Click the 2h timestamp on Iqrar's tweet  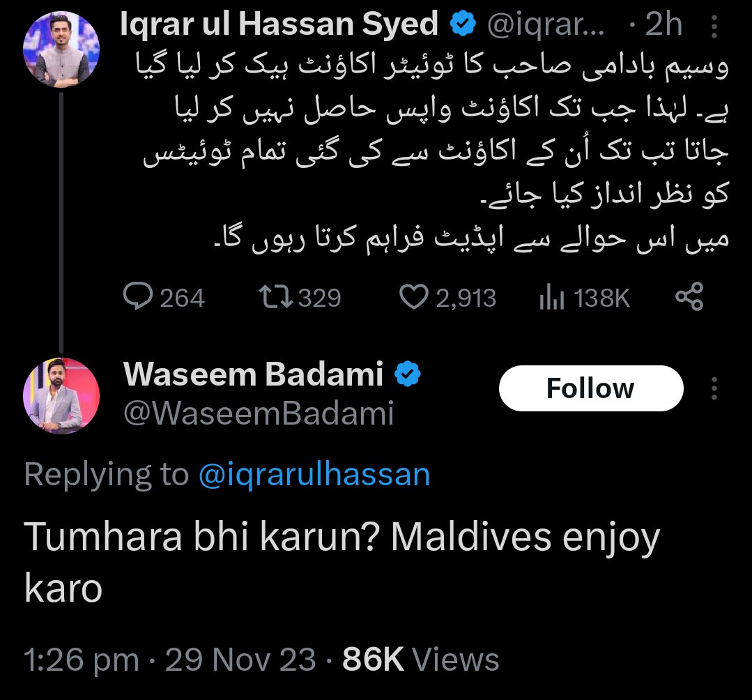[663, 24]
